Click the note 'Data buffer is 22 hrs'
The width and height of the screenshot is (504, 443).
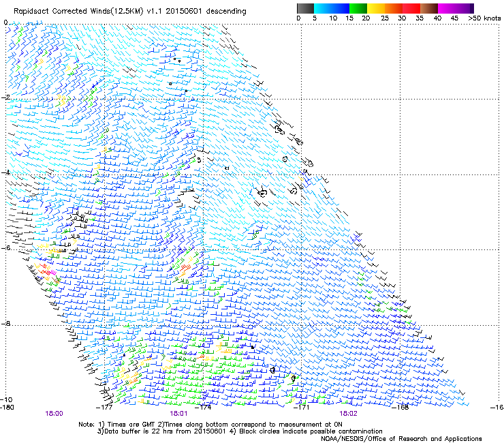[x=138, y=431]
